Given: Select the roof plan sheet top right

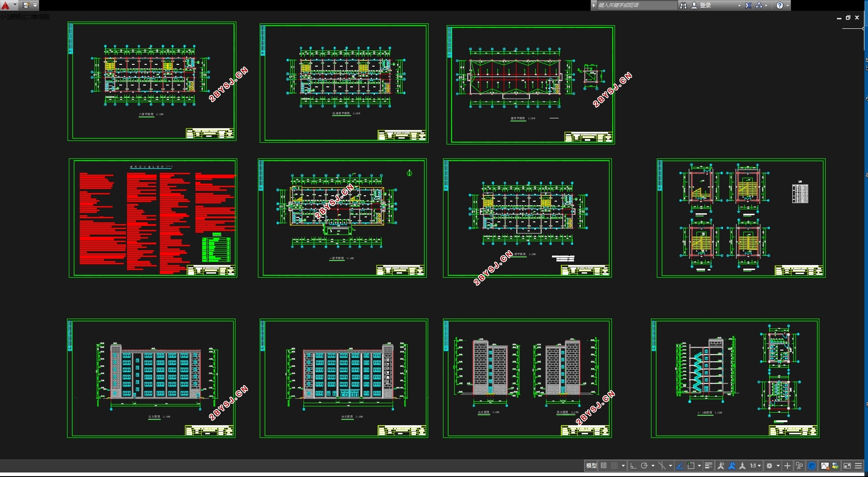Looking at the screenshot, I should (530, 85).
